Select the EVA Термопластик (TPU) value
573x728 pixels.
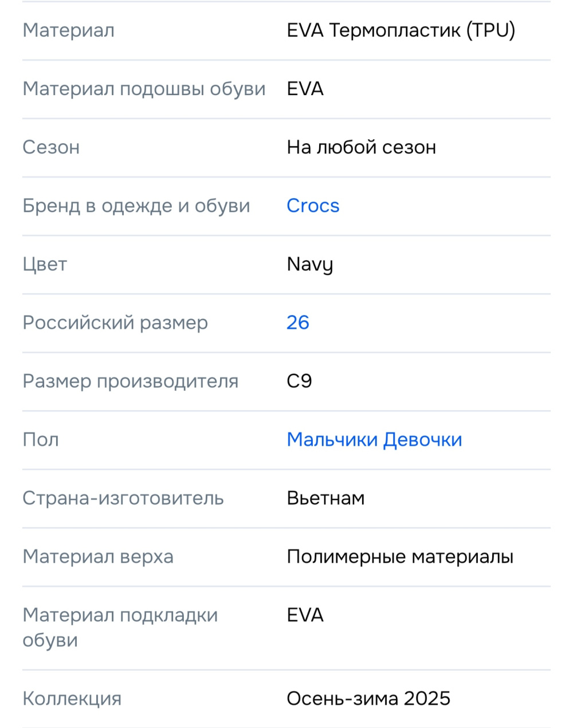[401, 30]
